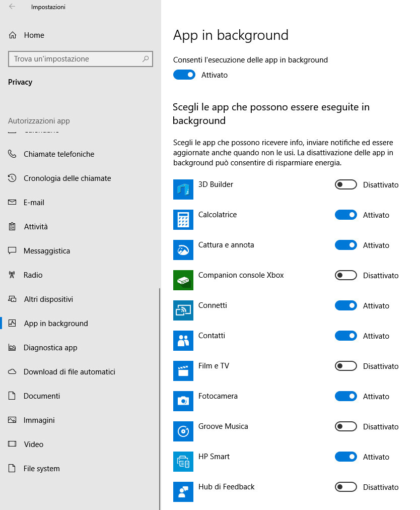Turn off the main background apps toggle
Screen dimensions: 420x510
click(184, 75)
